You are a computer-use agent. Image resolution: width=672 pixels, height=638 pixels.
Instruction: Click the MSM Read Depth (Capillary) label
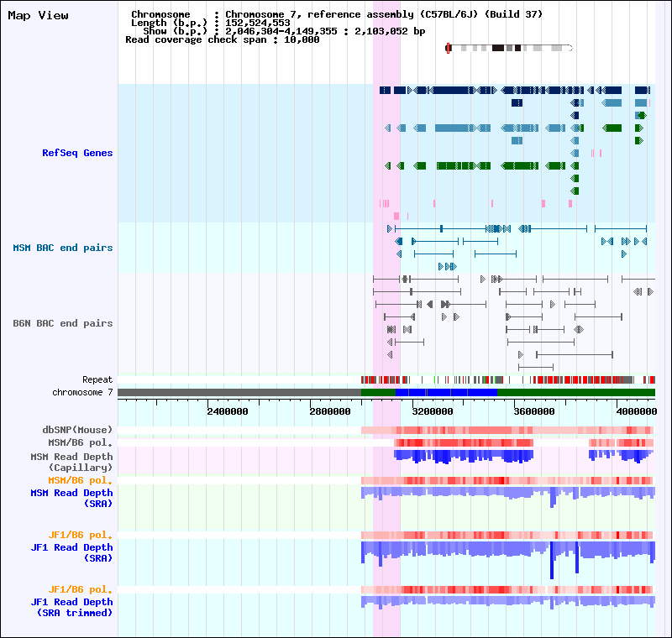pos(71,462)
